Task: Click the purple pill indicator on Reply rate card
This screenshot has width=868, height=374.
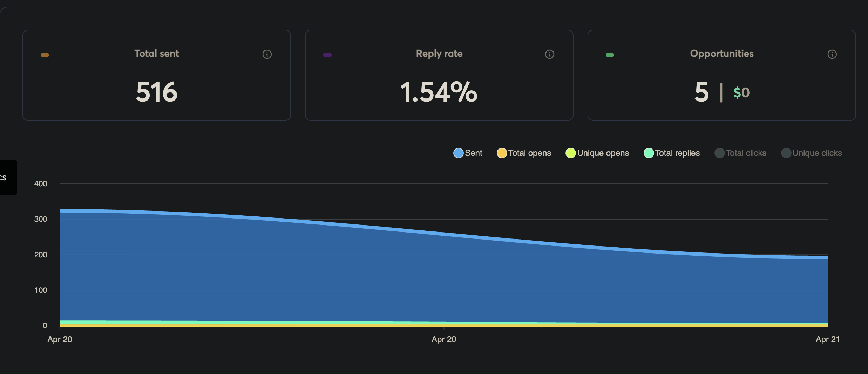Action: [327, 55]
